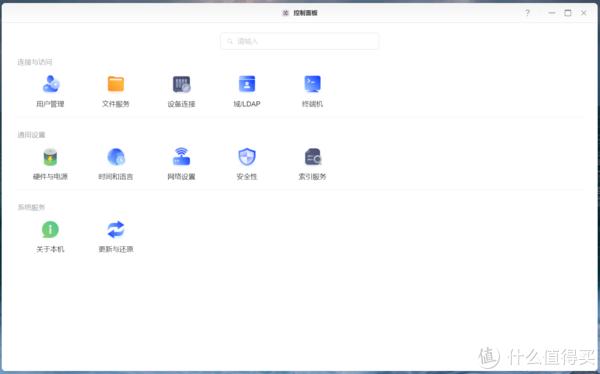Open 更新与还原 update and restore

click(116, 237)
